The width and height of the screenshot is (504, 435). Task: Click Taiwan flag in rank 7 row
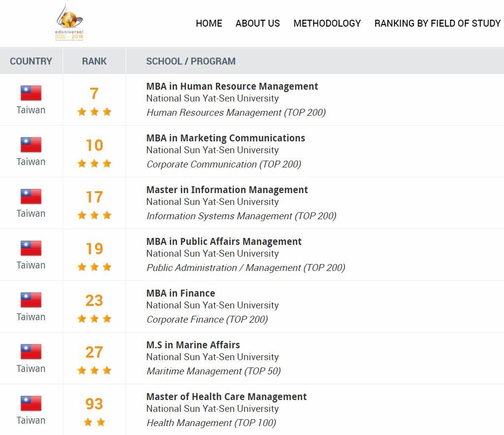31,93
